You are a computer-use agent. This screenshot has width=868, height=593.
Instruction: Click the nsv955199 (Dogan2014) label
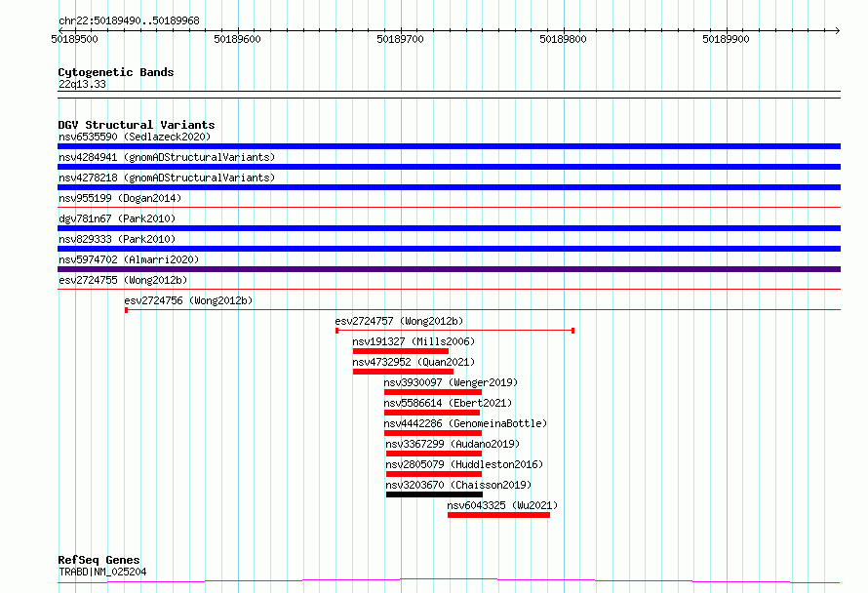click(120, 198)
